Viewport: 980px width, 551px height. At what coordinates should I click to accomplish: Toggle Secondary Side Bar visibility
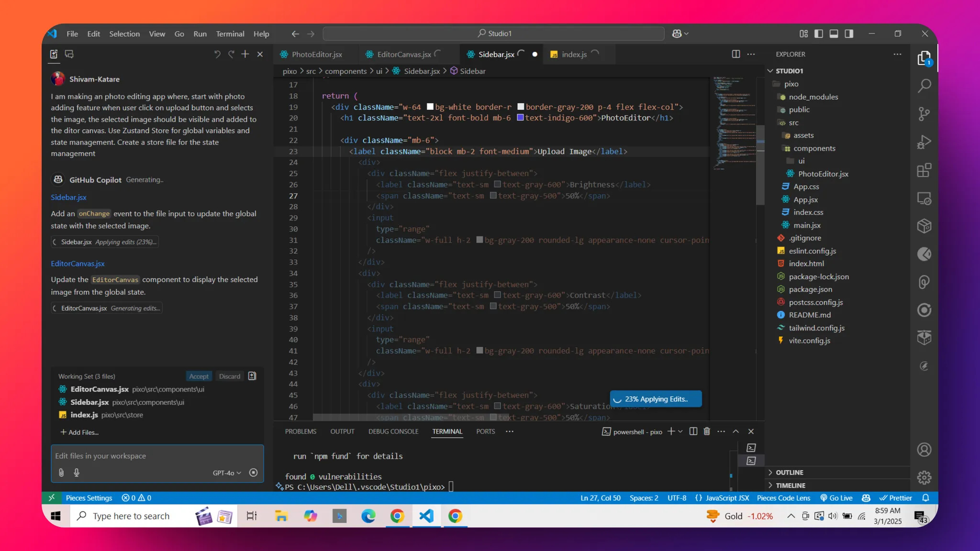coord(849,33)
